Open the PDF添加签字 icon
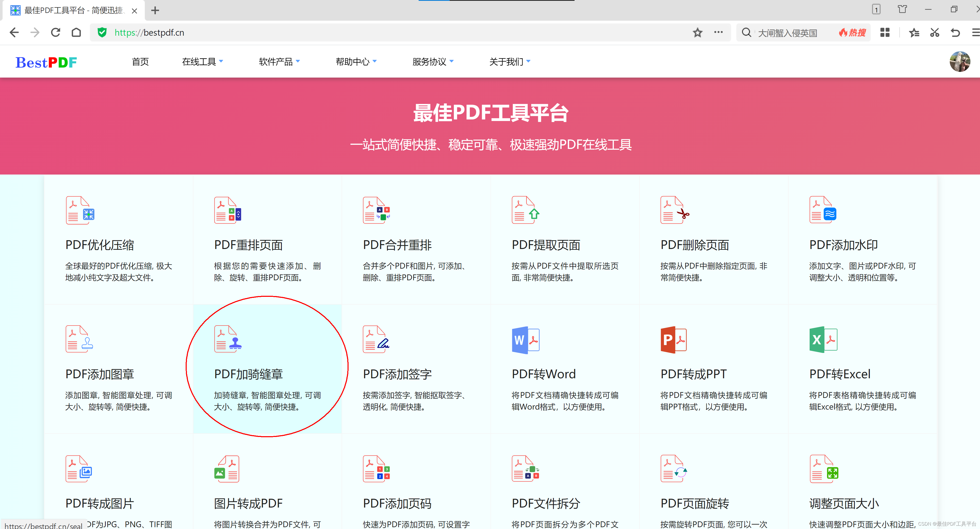The image size is (980, 529). pos(376,339)
